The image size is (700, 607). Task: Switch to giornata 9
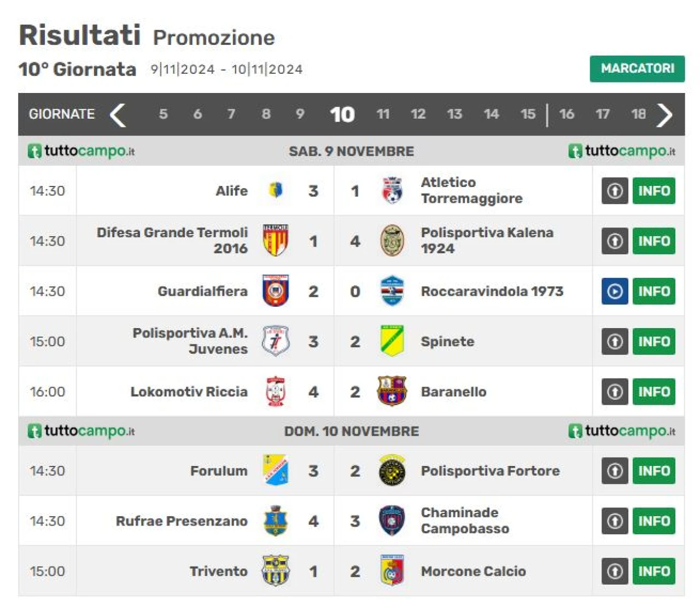(300, 114)
